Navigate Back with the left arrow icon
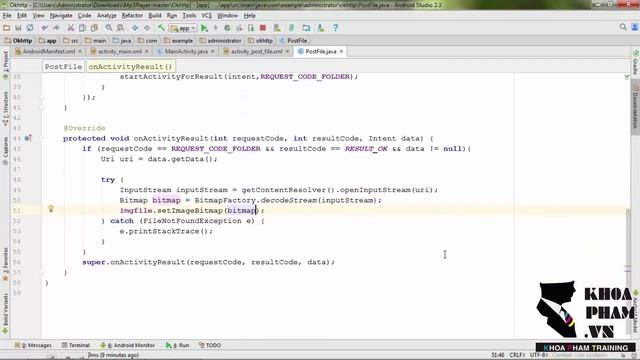This screenshot has height=360, width=640. (x=135, y=28)
